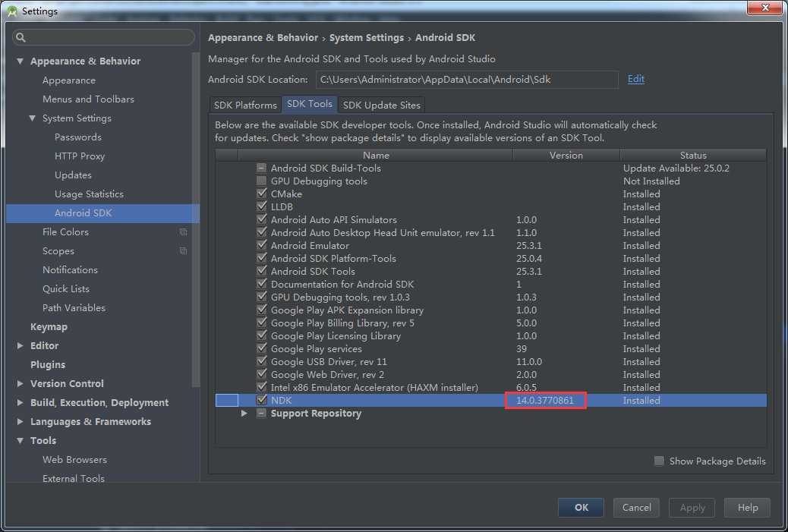Switch to the SDK Platforms tab
This screenshot has width=788, height=532.
tap(245, 105)
